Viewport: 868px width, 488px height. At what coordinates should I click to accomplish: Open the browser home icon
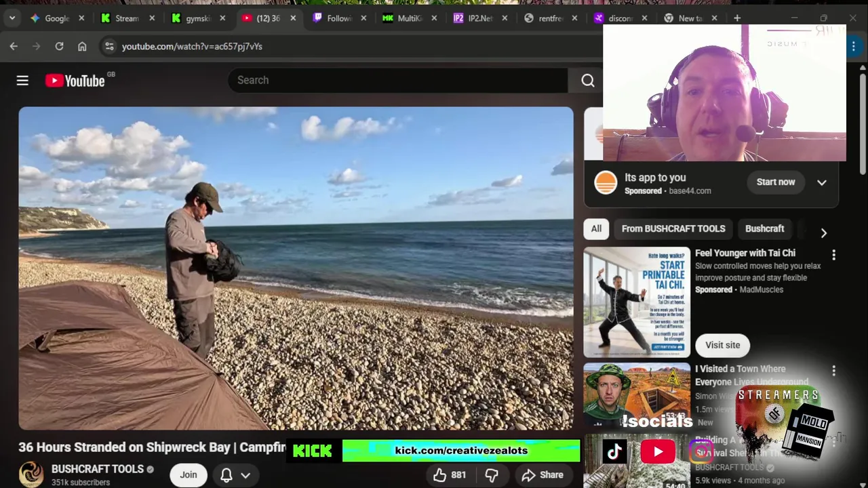pyautogui.click(x=82, y=46)
